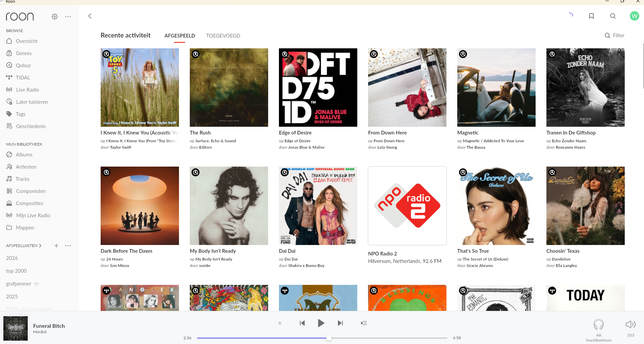Viewport: 644px width, 344px height.
Task: Open Composities in library
Action: tap(29, 203)
